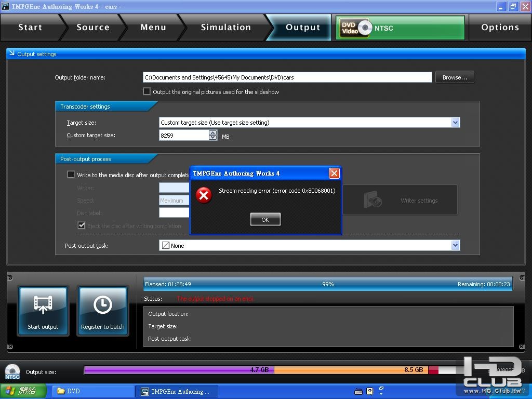The width and height of the screenshot is (532, 399).
Task: Restore down the TMPGEnc main window
Action: 513,6
